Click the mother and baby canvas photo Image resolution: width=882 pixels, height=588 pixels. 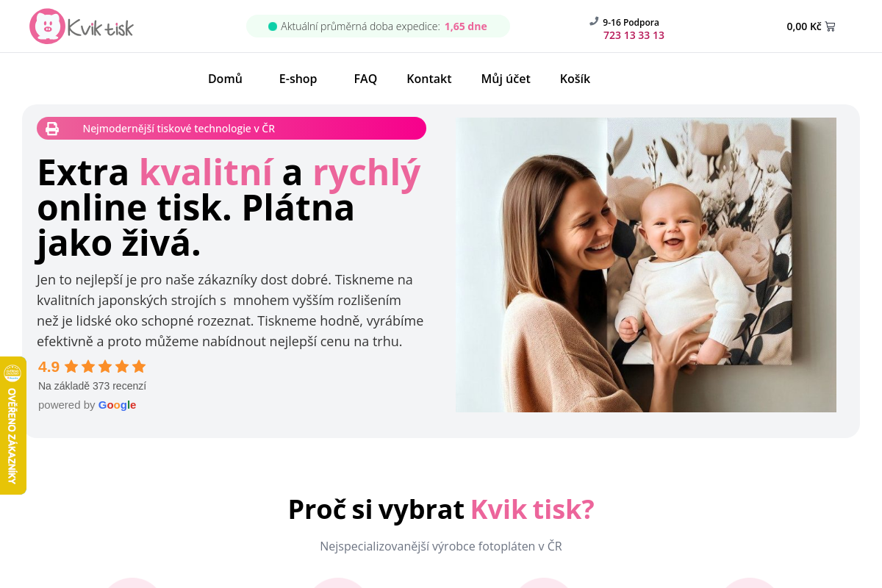(646, 265)
